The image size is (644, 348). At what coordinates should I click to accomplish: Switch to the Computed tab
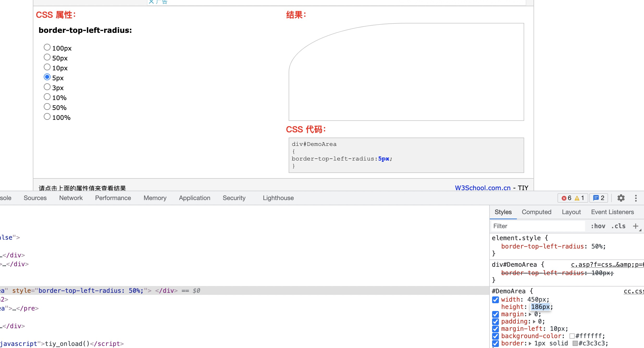click(536, 212)
